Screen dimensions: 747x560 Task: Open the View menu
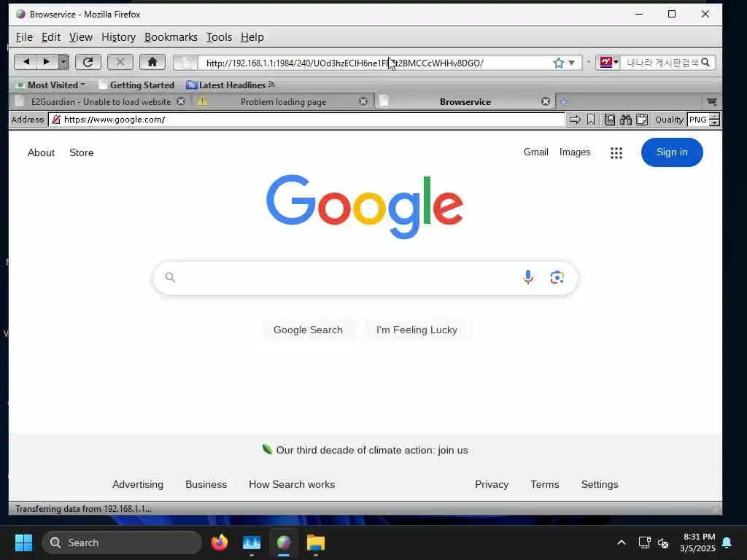click(80, 37)
